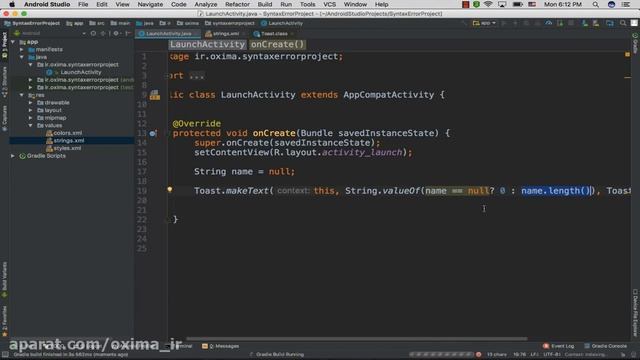The height and width of the screenshot is (360, 640).
Task: Open the File menu
Action: (x=83, y=4)
